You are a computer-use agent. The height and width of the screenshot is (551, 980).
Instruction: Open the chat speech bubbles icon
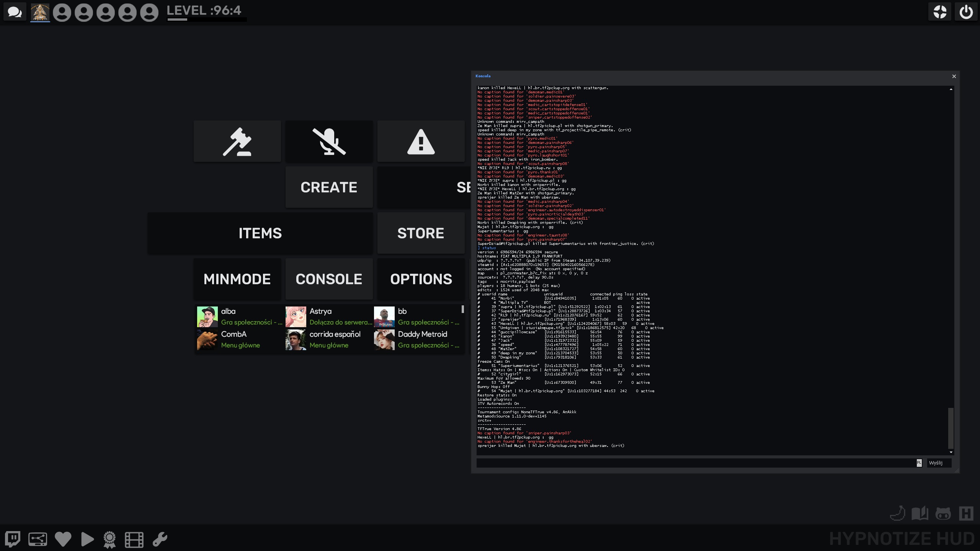(x=15, y=12)
